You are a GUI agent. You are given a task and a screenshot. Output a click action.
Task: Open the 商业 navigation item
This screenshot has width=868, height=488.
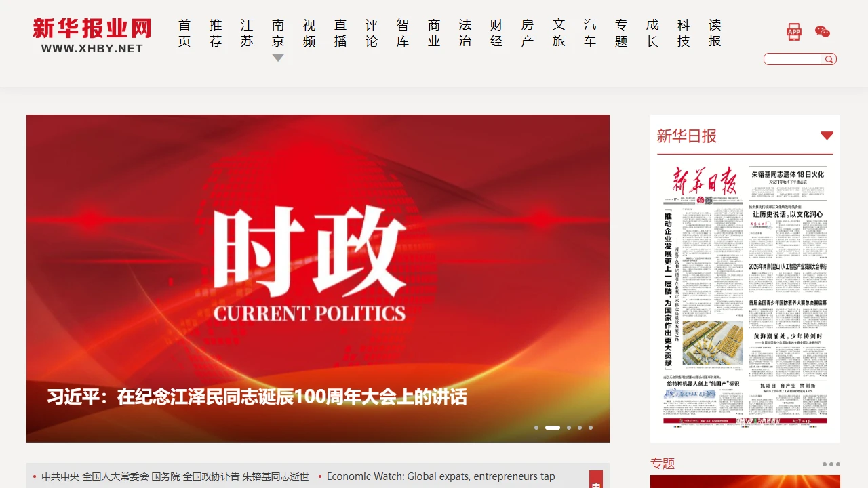pos(434,33)
